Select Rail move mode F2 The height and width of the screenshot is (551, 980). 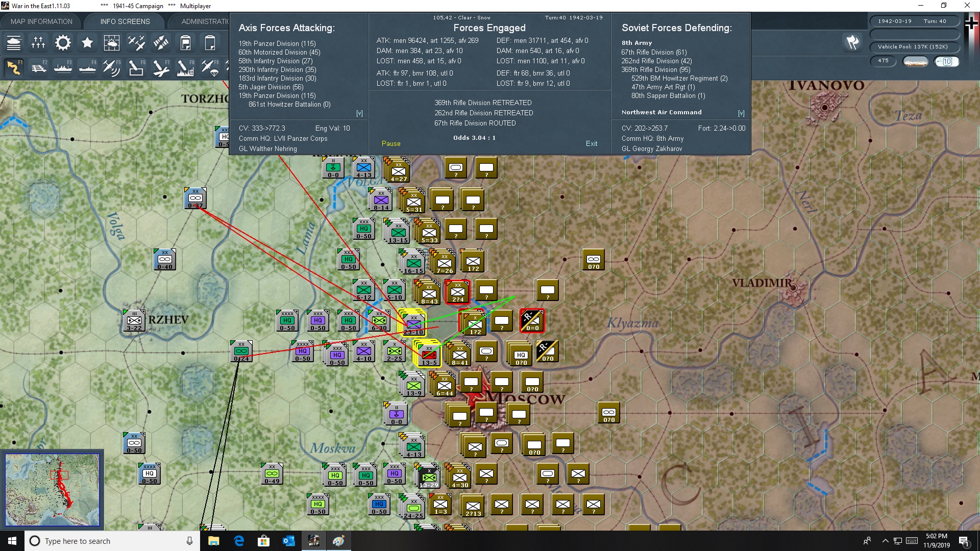tap(38, 67)
